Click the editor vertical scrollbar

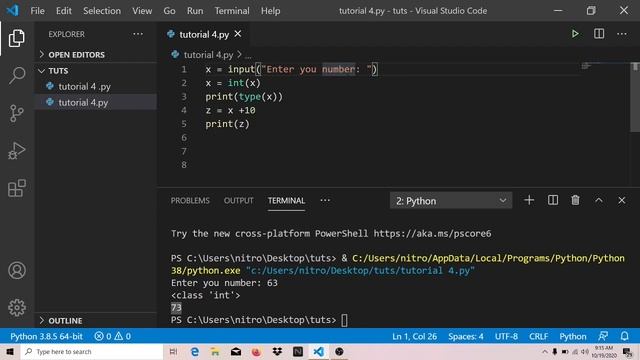pos(635,97)
